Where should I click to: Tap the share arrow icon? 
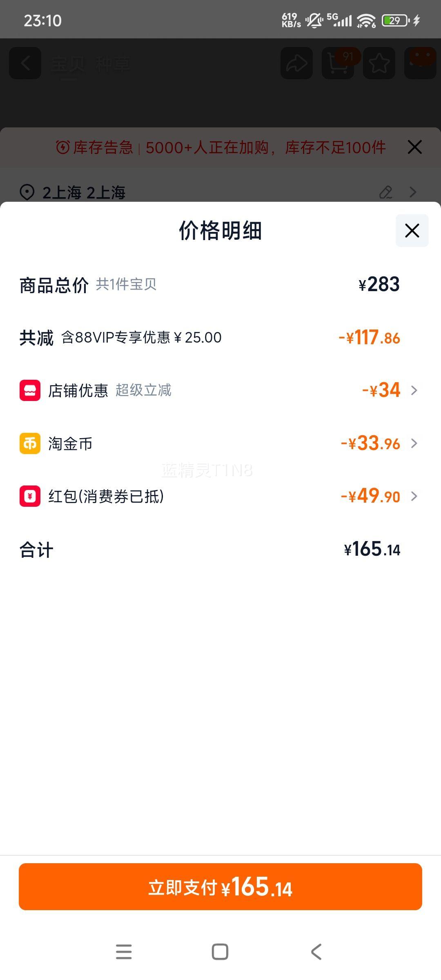click(297, 63)
